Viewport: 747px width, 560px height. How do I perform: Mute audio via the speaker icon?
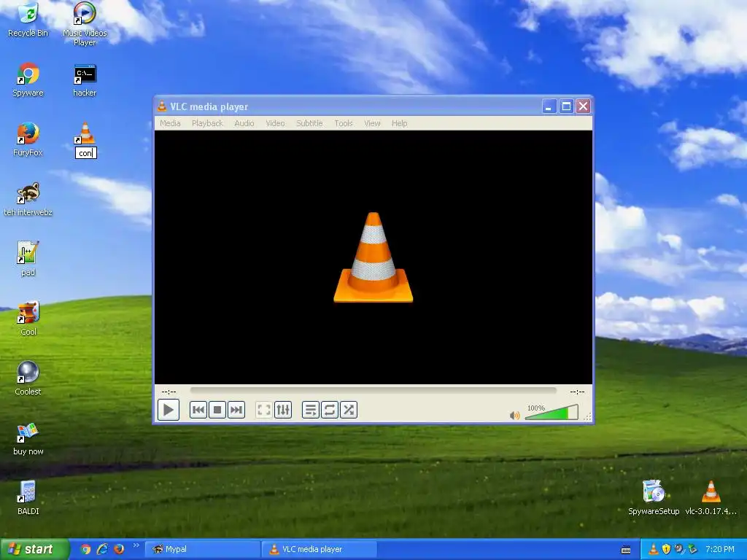pos(514,415)
